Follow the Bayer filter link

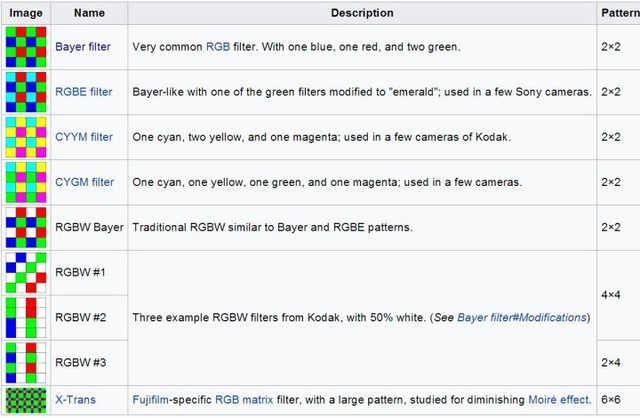click(x=83, y=47)
